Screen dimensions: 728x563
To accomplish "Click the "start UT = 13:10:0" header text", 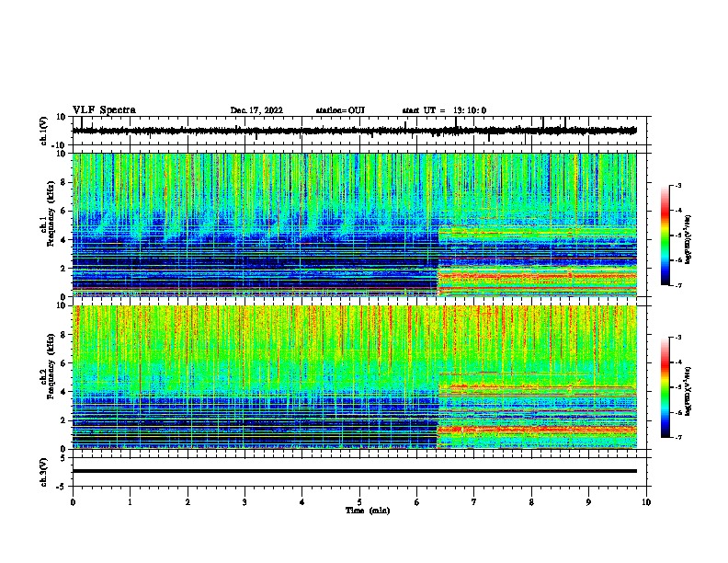I will click(x=444, y=110).
